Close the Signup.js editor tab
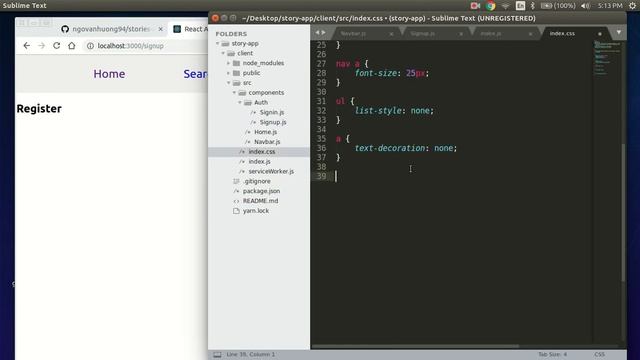The width and height of the screenshot is (640, 360). pyautogui.click(x=461, y=34)
